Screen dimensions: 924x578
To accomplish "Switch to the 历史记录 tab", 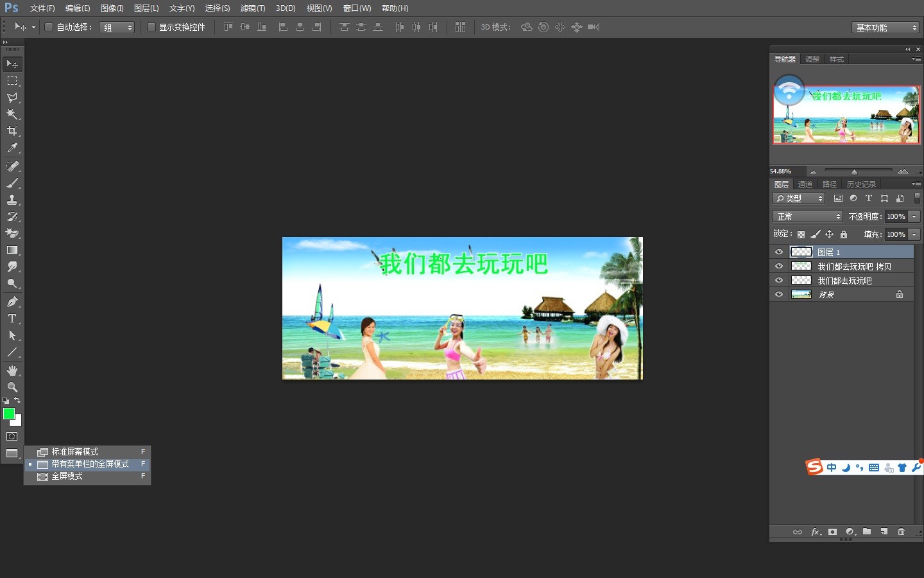I will click(x=860, y=184).
